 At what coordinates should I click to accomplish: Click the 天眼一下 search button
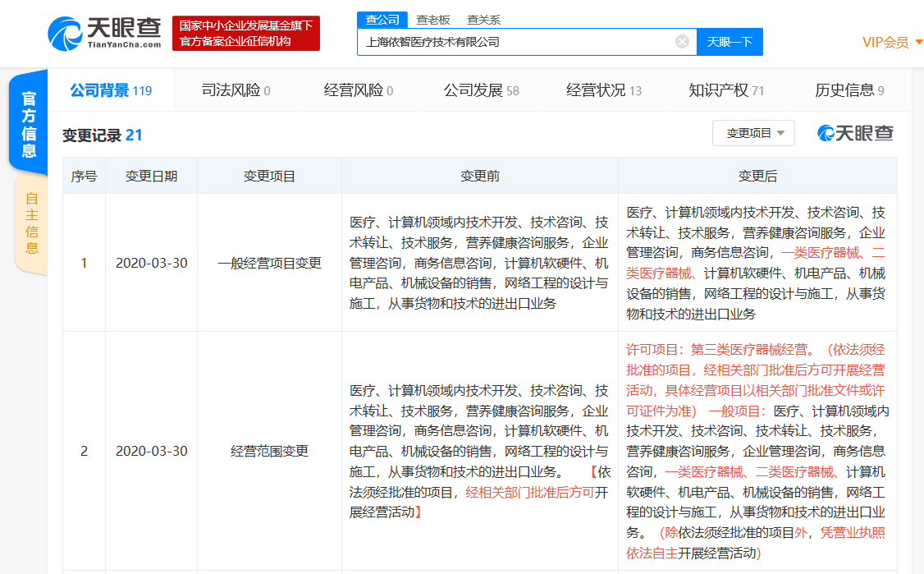pos(730,42)
